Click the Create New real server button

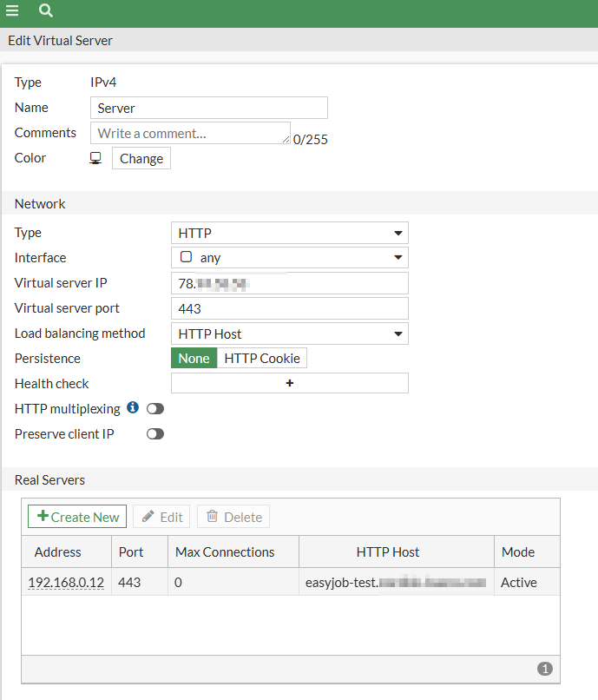click(77, 517)
